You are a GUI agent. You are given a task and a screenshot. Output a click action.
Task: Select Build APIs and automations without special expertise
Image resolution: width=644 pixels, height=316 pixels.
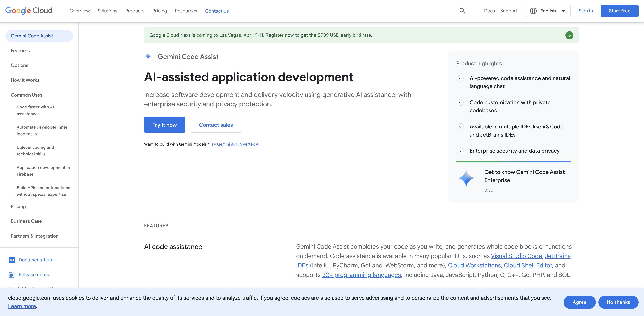click(x=43, y=191)
